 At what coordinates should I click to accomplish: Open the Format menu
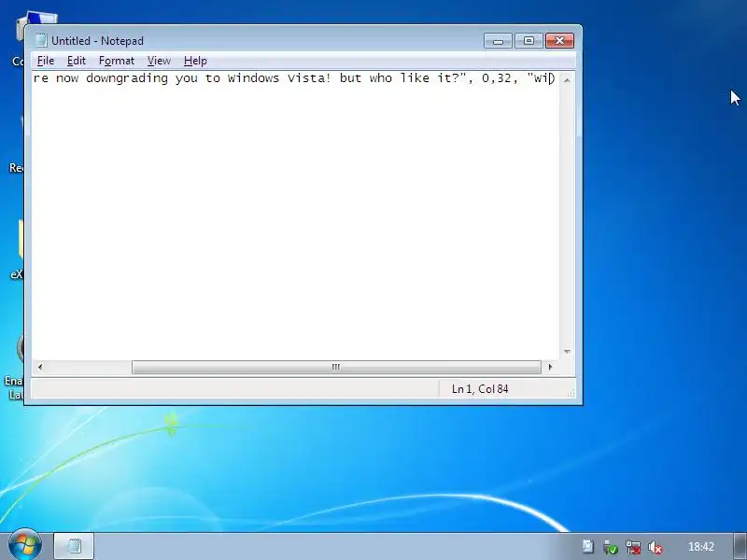tap(116, 61)
